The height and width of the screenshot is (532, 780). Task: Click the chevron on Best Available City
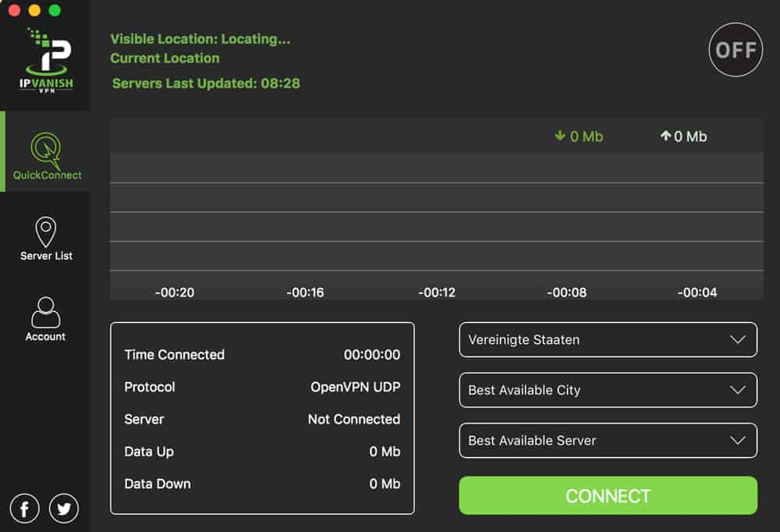(x=737, y=390)
